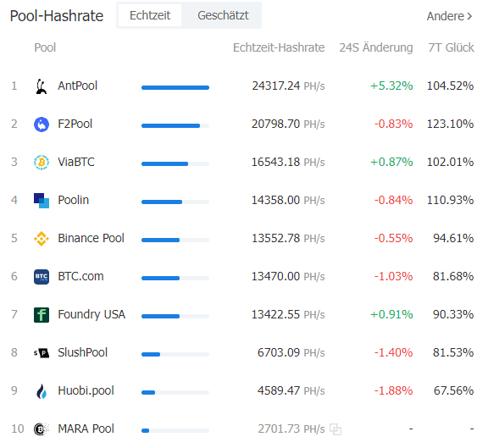The width and height of the screenshot is (488, 448).
Task: Click the Echtzeit-Hashrate column header
Action: click(x=279, y=47)
